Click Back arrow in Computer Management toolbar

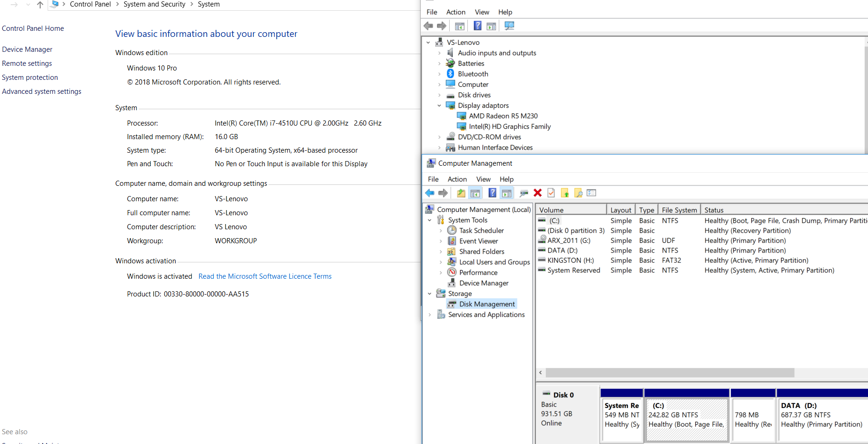point(430,193)
